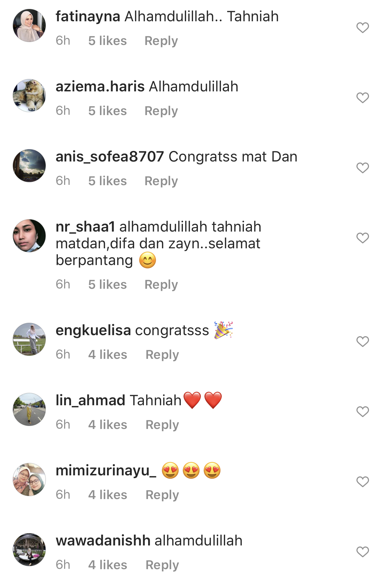This screenshot has width=392, height=588.
Task: Open lin_ahmad username link
Action: (90, 400)
